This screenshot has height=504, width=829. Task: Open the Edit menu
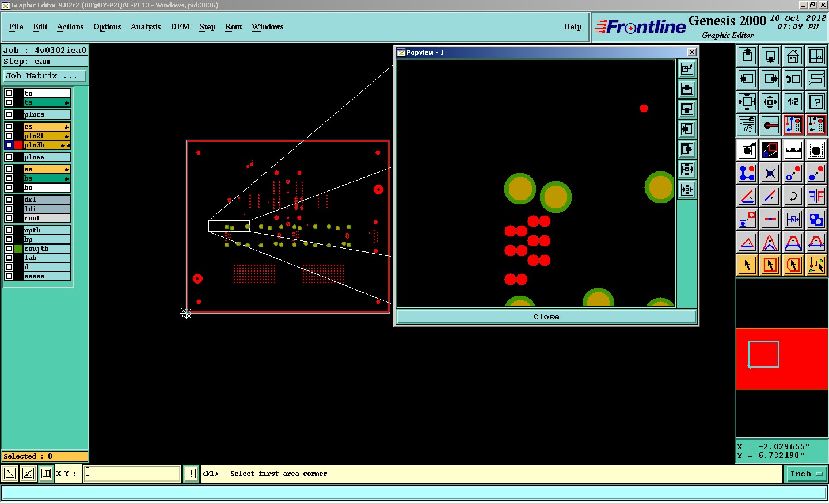[x=40, y=26]
